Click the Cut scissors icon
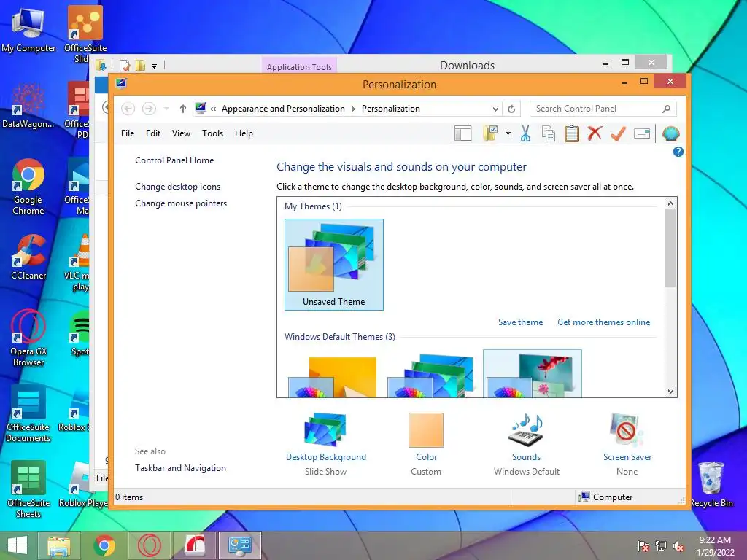 coord(525,134)
